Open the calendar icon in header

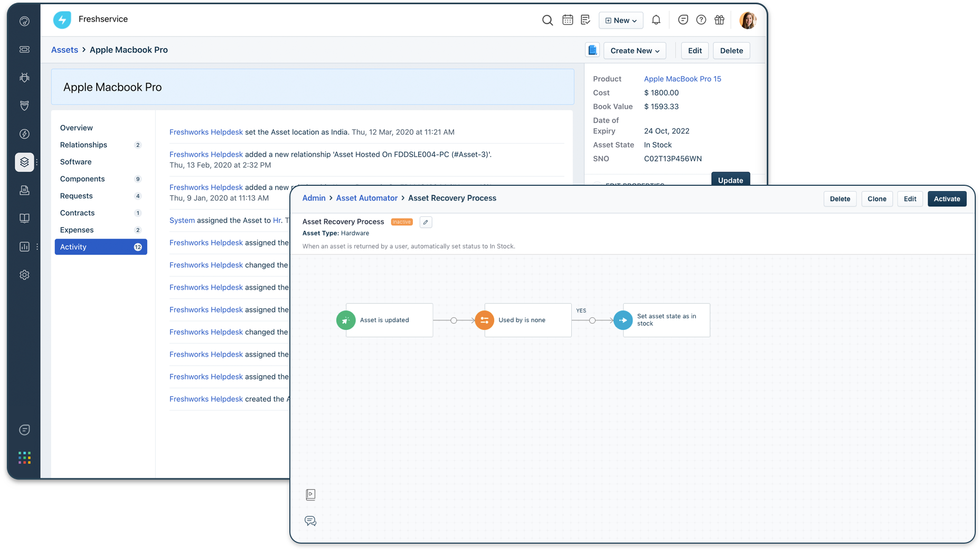pyautogui.click(x=568, y=20)
